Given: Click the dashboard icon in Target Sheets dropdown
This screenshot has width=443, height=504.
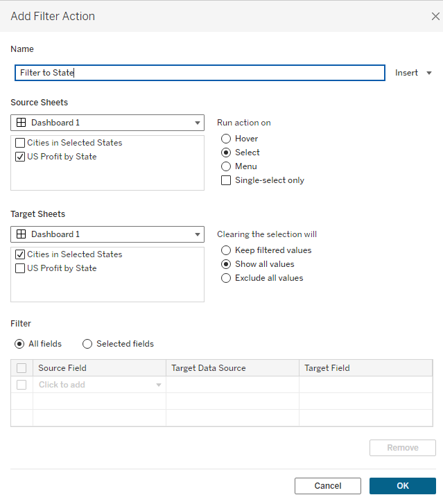Looking at the screenshot, I should click(x=21, y=234).
